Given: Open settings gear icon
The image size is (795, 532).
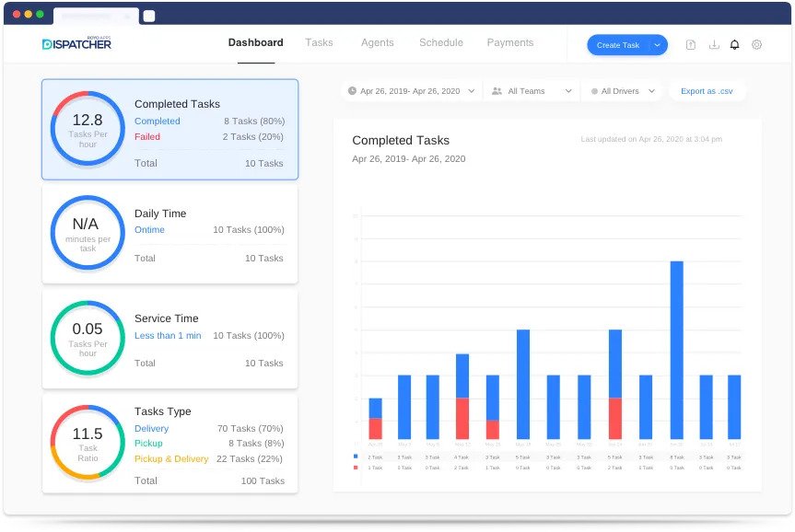Looking at the screenshot, I should coord(756,44).
